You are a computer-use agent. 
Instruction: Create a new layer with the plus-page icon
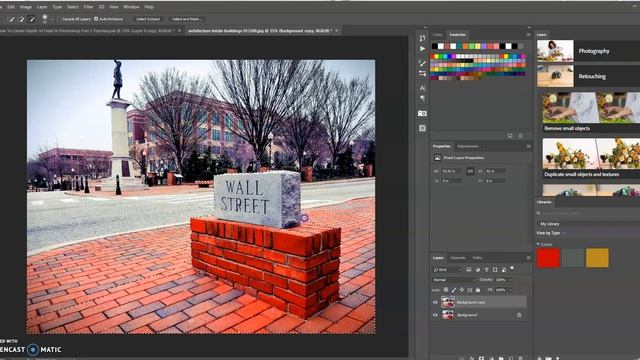tap(511, 358)
